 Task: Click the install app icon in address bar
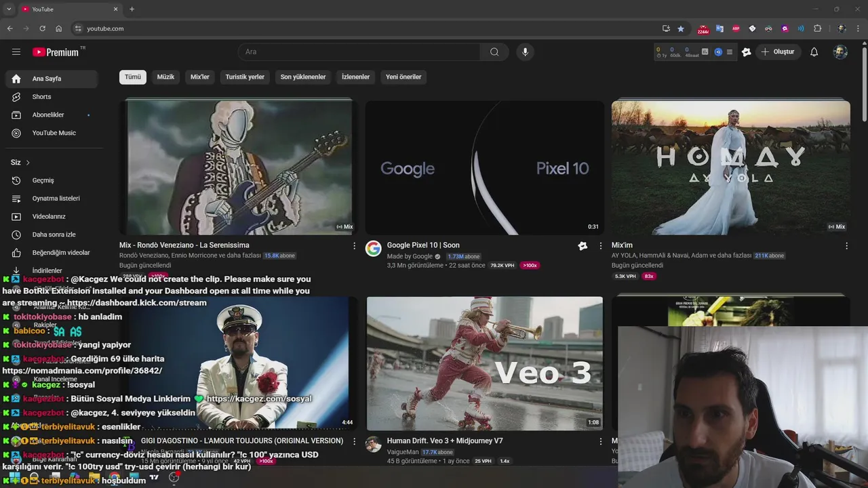(x=666, y=28)
